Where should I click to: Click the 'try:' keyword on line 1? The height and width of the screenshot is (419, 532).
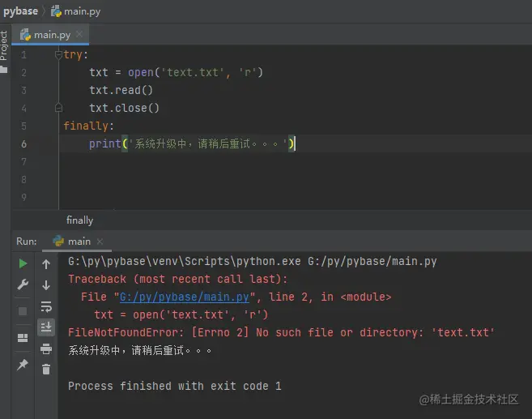75,54
